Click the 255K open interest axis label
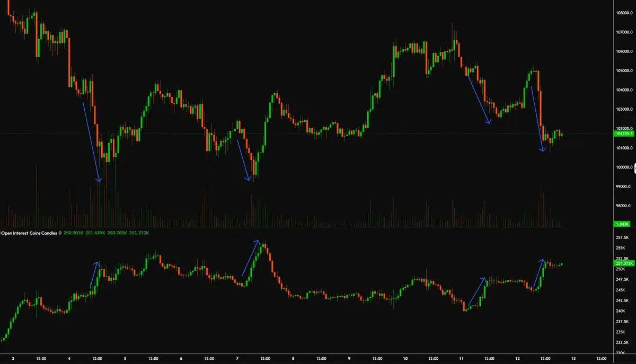 coord(621,248)
